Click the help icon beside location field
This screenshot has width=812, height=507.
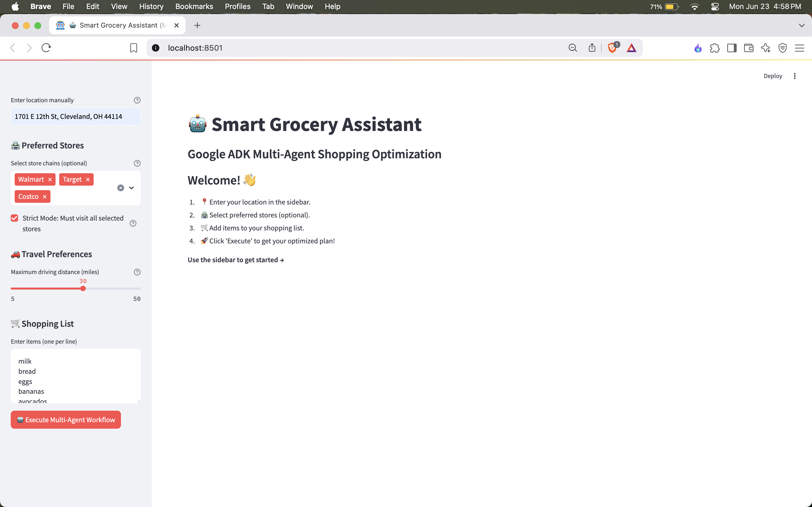pyautogui.click(x=137, y=100)
